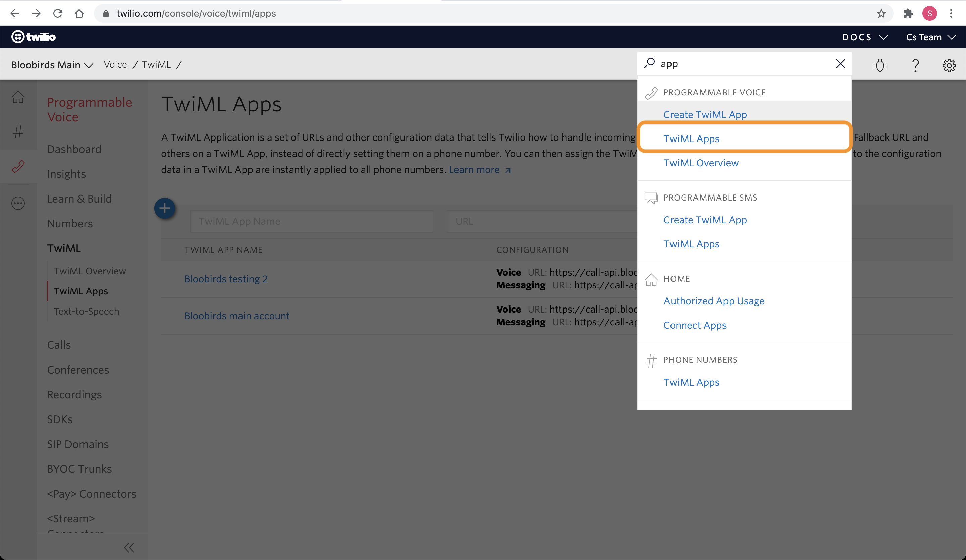Select Create TwiML App under Programmable Voice
This screenshot has height=560, width=966.
[x=705, y=115]
